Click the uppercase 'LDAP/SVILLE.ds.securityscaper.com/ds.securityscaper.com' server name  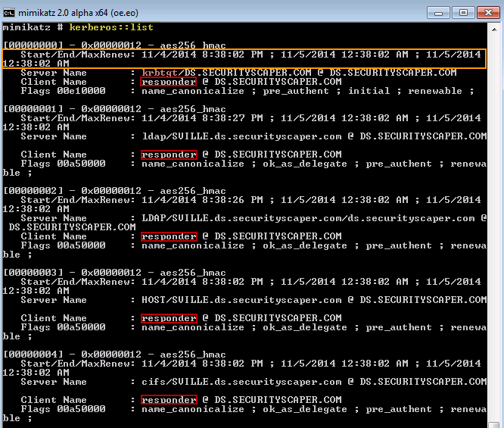click(308, 218)
